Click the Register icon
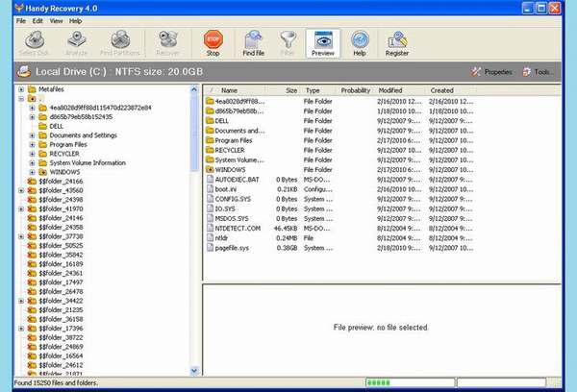This screenshot has height=392, width=577. (397, 42)
